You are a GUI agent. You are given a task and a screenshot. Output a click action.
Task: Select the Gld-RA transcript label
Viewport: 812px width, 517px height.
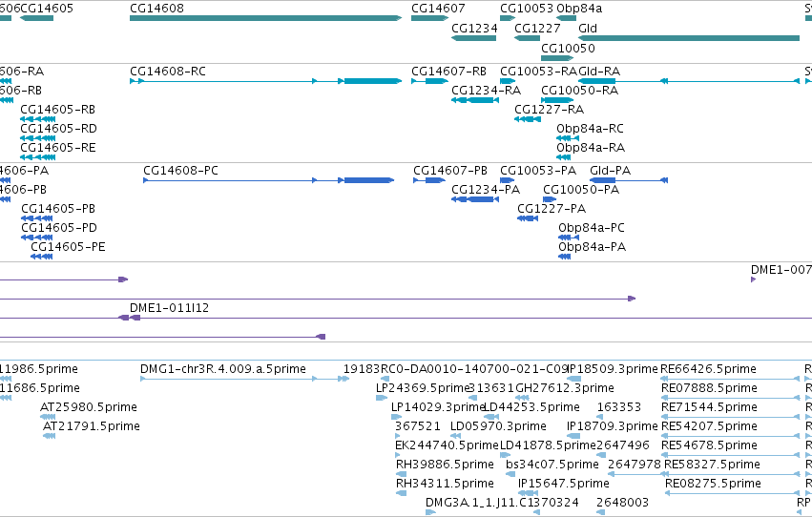(x=599, y=72)
